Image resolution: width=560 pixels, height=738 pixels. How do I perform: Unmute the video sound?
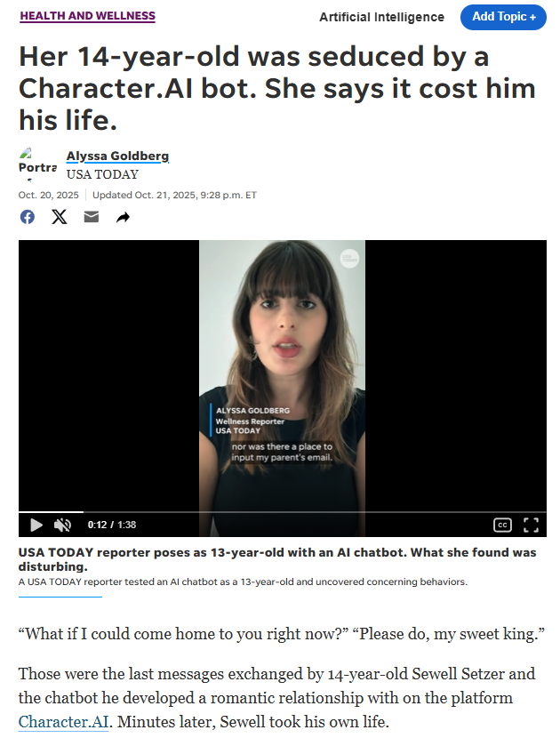[x=62, y=525]
